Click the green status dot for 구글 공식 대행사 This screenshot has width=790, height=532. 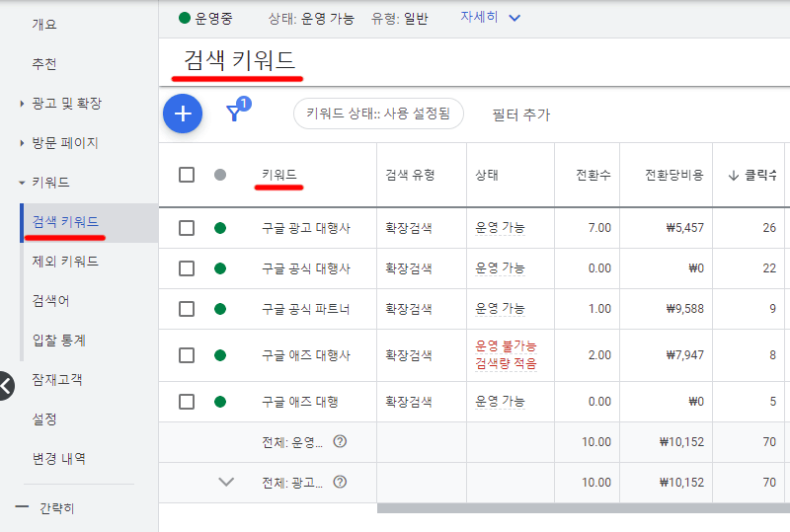coord(220,268)
